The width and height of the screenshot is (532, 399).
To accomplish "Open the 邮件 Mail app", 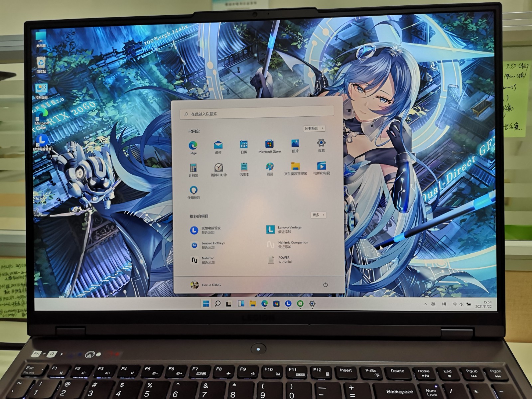I will coord(218,147).
